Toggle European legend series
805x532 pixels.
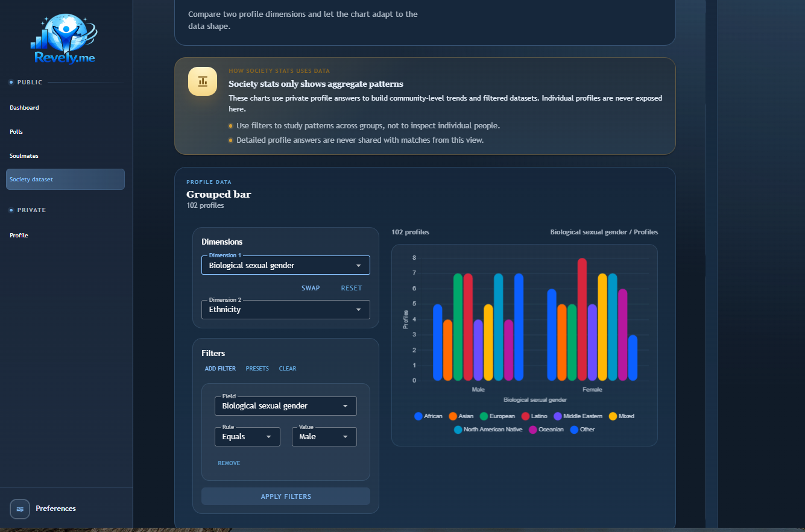[497, 416]
